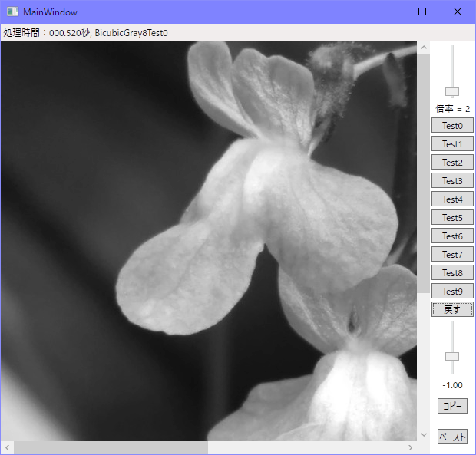Click the vertical scrollbar thumb

[x=424, y=173]
